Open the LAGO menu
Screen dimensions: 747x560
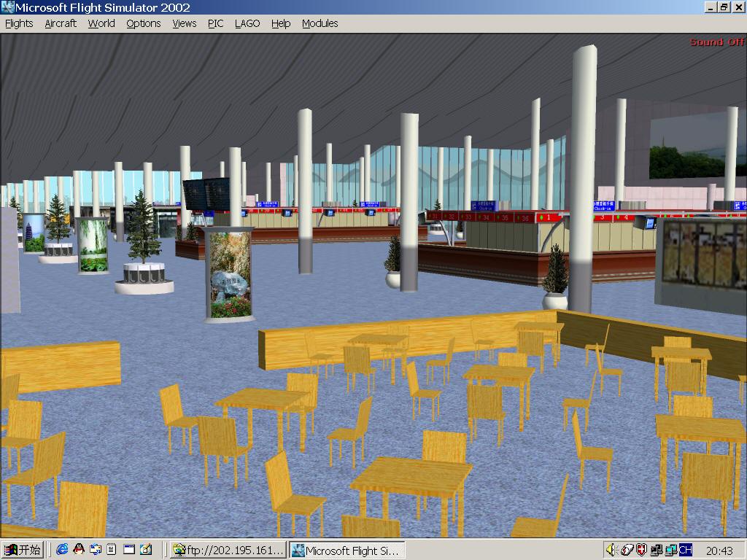(247, 23)
